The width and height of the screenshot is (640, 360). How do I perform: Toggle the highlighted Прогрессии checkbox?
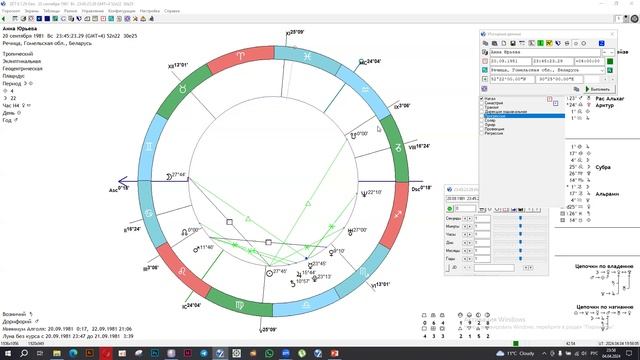tap(482, 116)
